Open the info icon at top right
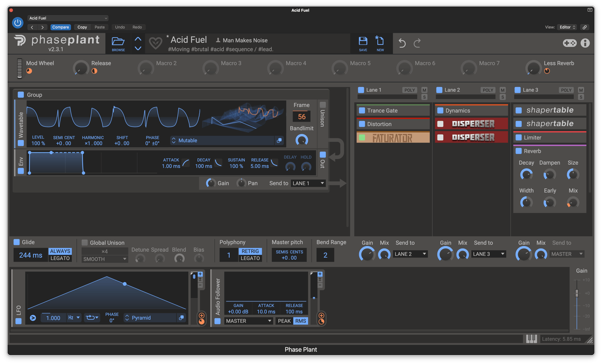Viewport: 602px width, 364px height. (585, 43)
